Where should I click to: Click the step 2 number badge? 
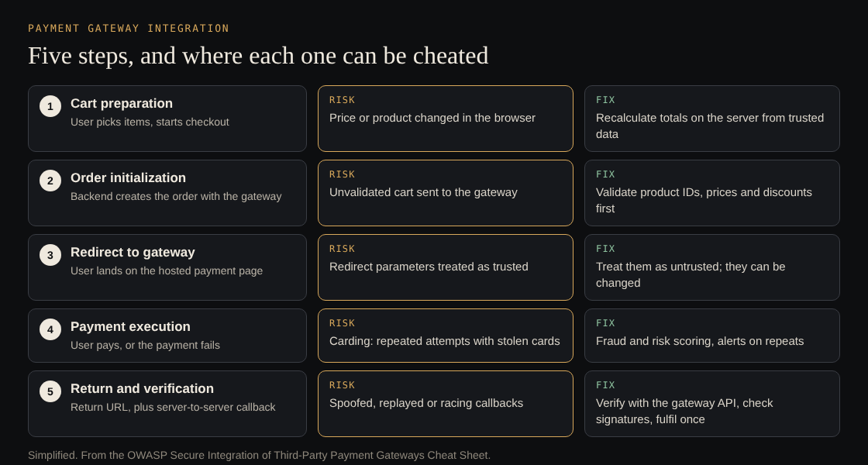(50, 181)
